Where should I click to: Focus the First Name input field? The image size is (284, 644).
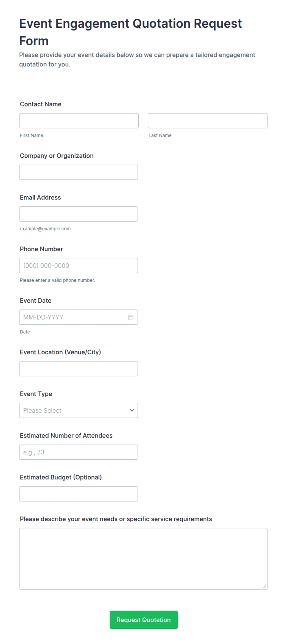(x=79, y=121)
